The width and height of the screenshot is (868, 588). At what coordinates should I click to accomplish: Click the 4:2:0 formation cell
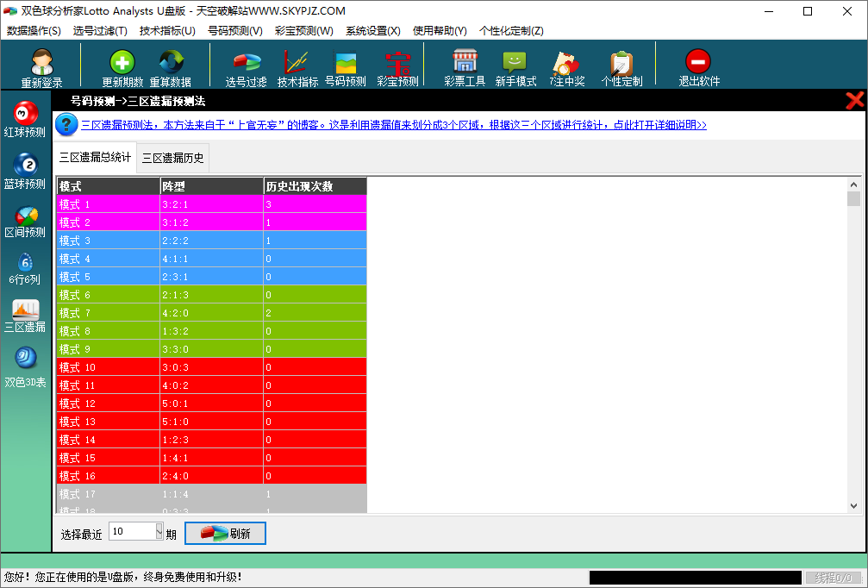point(211,313)
